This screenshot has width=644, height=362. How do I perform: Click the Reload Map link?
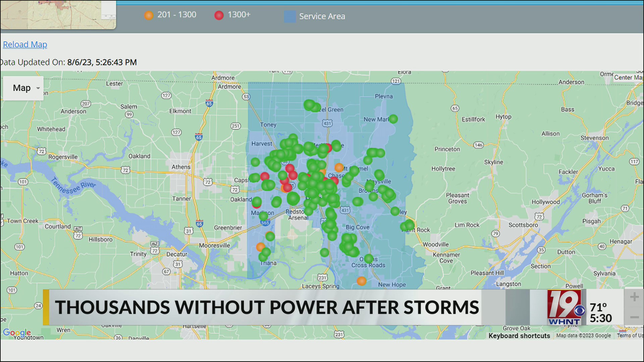click(x=25, y=44)
